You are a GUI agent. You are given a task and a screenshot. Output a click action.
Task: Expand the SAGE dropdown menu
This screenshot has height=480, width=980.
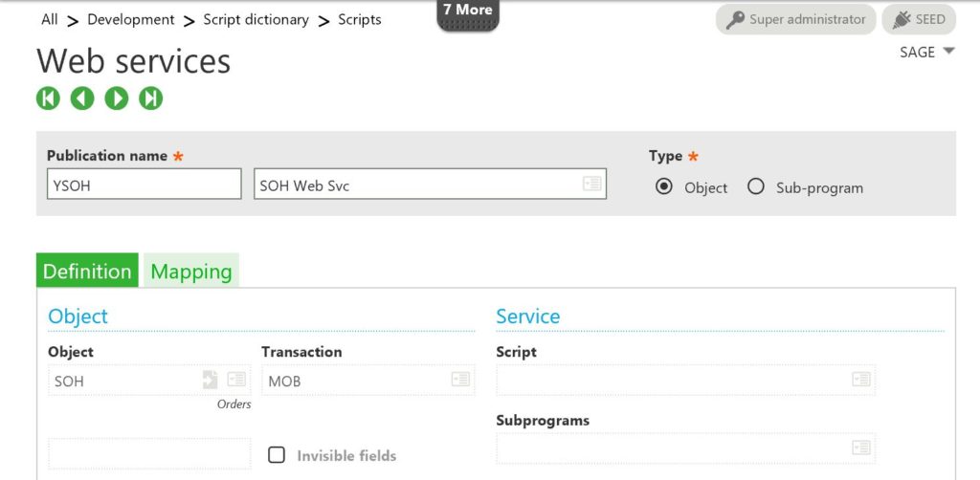927,53
